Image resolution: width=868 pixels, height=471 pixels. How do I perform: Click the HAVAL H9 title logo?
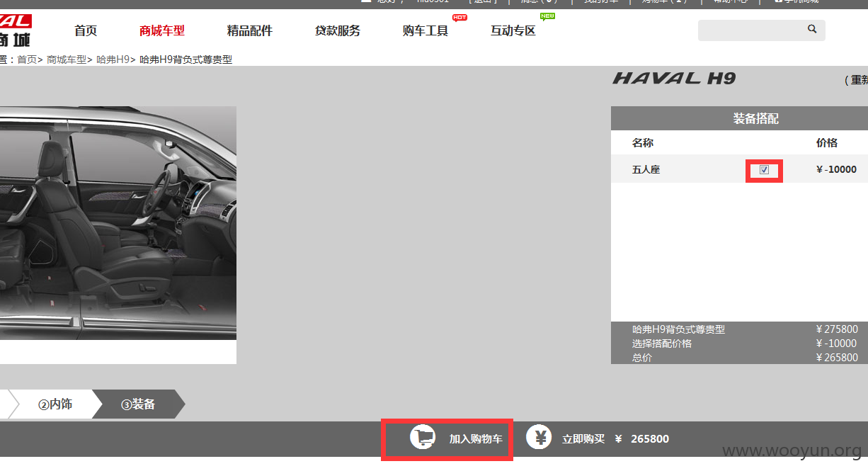(674, 79)
